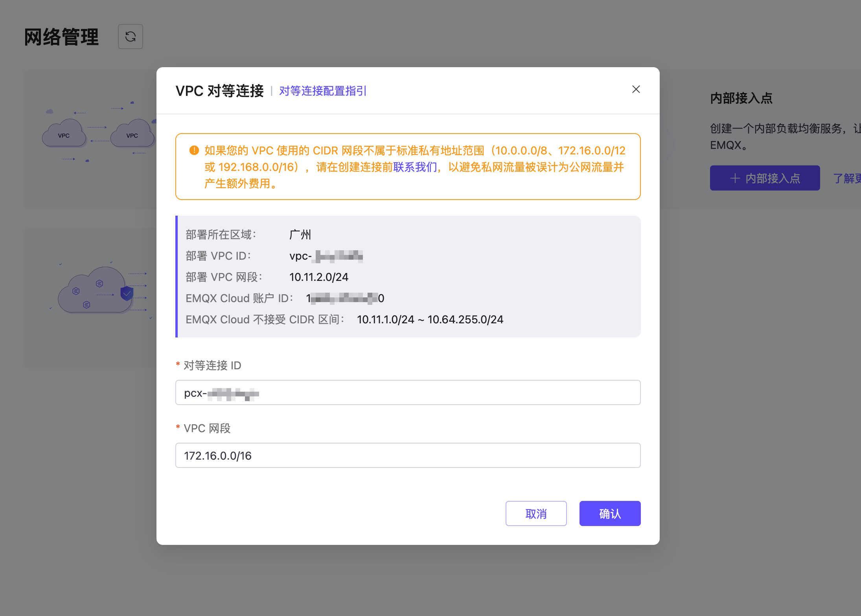Click the 内部接入点 heading
Image resolution: width=861 pixels, height=616 pixels.
(x=741, y=98)
